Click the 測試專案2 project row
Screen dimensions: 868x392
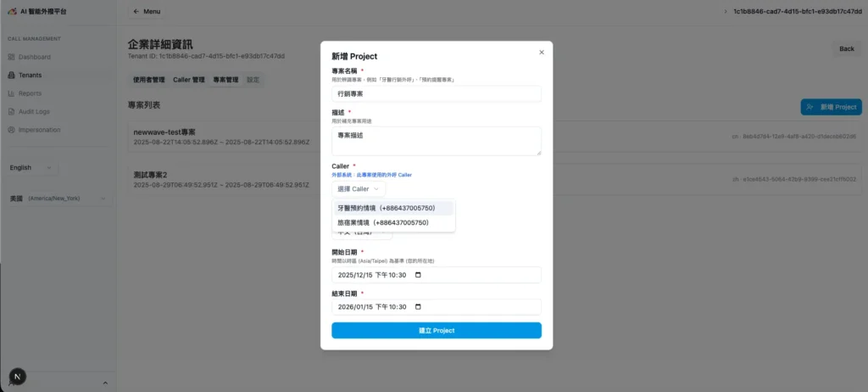tap(494, 180)
